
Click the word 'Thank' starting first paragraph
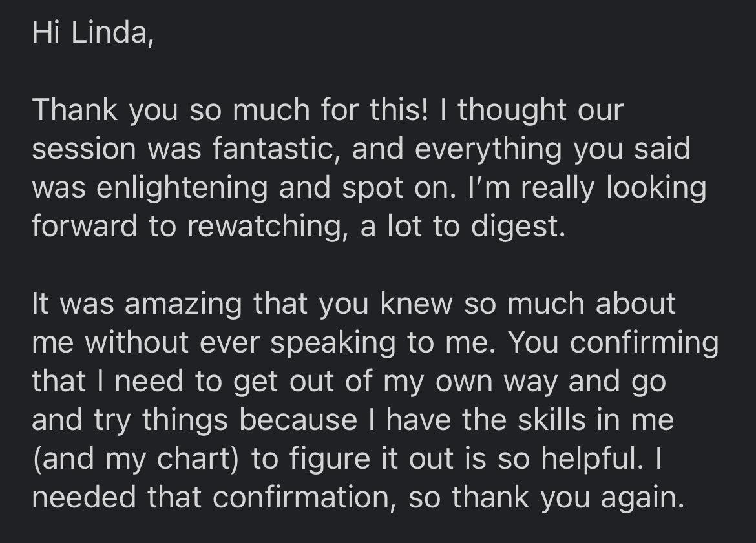[74, 110]
